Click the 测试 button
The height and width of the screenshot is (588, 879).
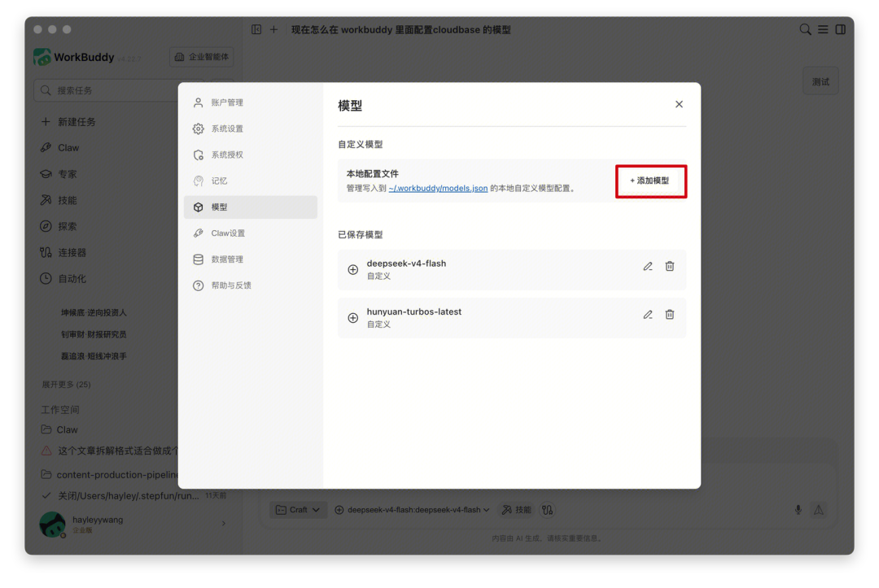click(x=820, y=82)
